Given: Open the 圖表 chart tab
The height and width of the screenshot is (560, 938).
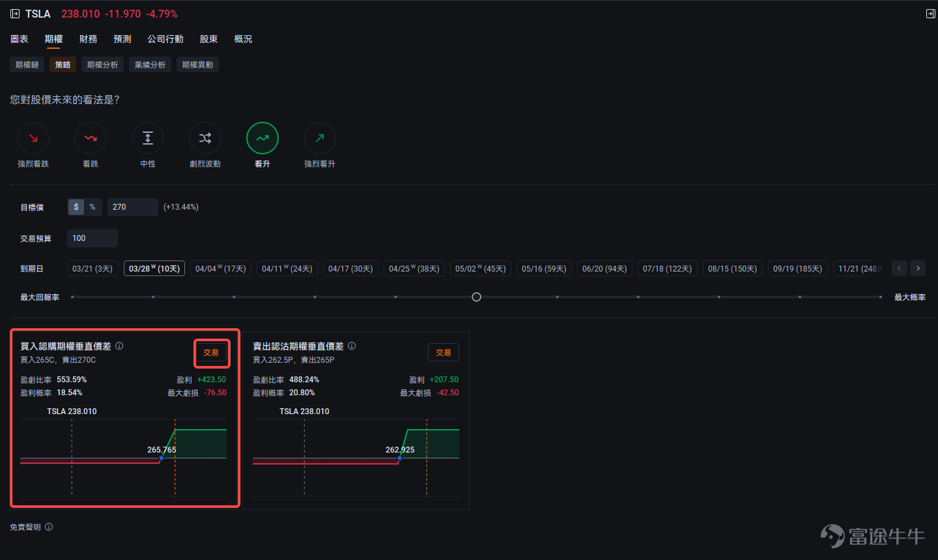Looking at the screenshot, I should [x=20, y=39].
